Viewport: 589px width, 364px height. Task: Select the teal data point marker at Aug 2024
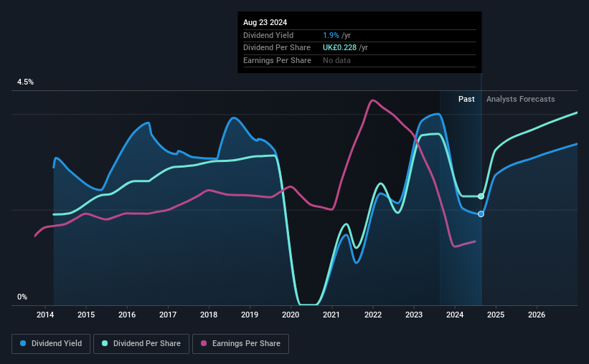click(481, 196)
